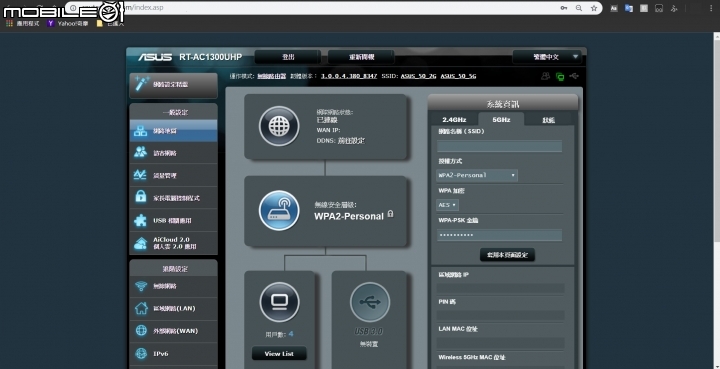Click the Google Translate extension icon
Screen dimensions: 720x369
pyautogui.click(x=629, y=8)
